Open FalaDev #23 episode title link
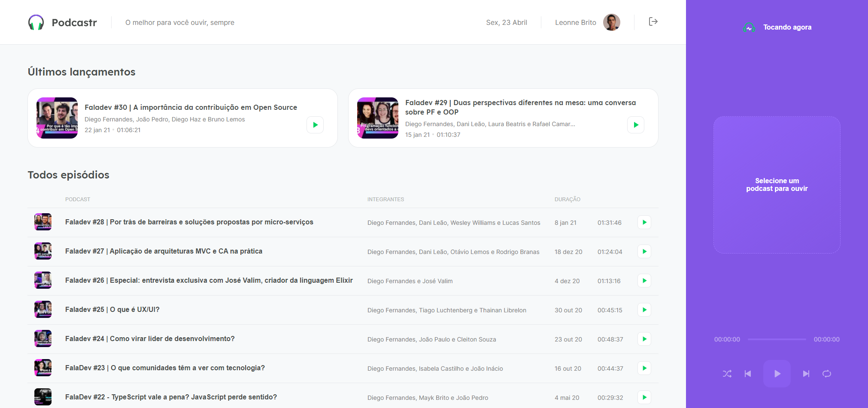 click(165, 368)
